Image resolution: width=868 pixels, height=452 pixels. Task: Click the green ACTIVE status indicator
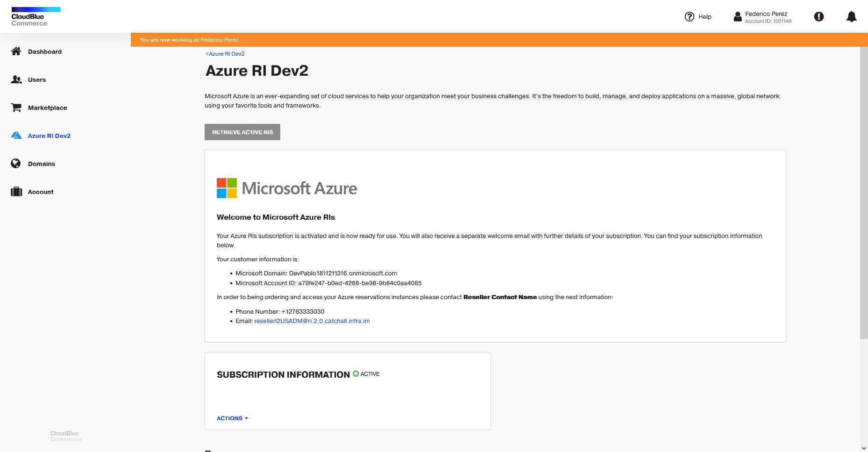click(356, 373)
